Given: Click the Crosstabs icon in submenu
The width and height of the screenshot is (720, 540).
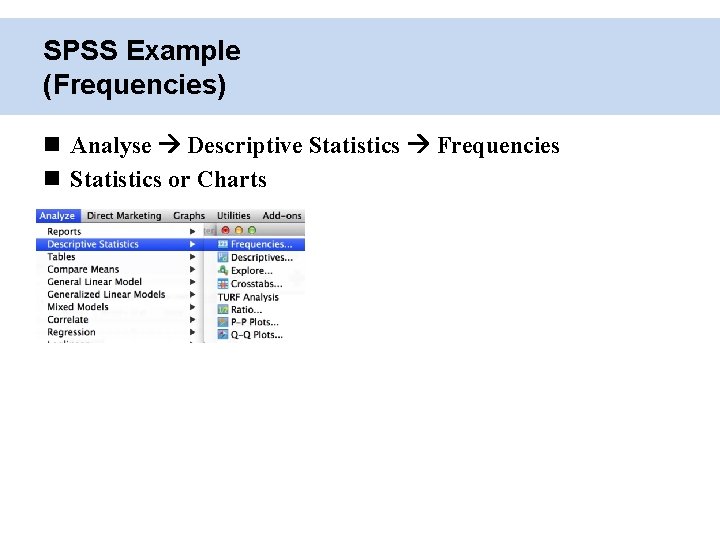Looking at the screenshot, I should click(223, 283).
